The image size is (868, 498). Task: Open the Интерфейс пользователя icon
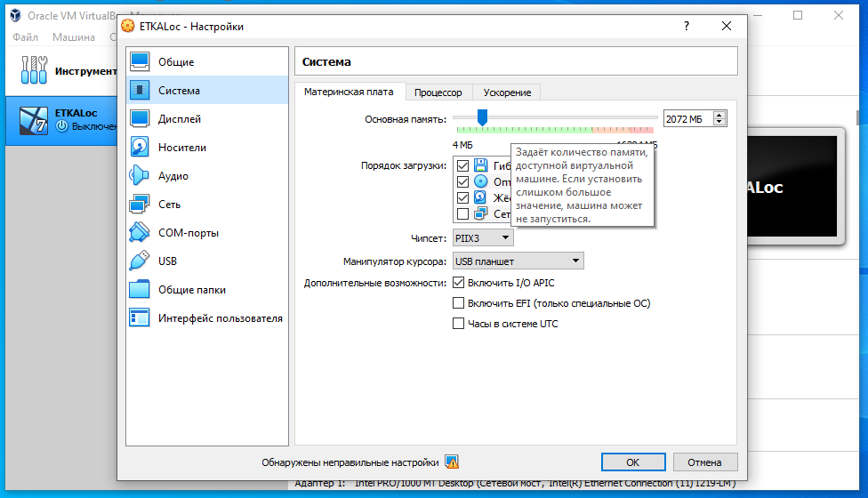(x=140, y=317)
